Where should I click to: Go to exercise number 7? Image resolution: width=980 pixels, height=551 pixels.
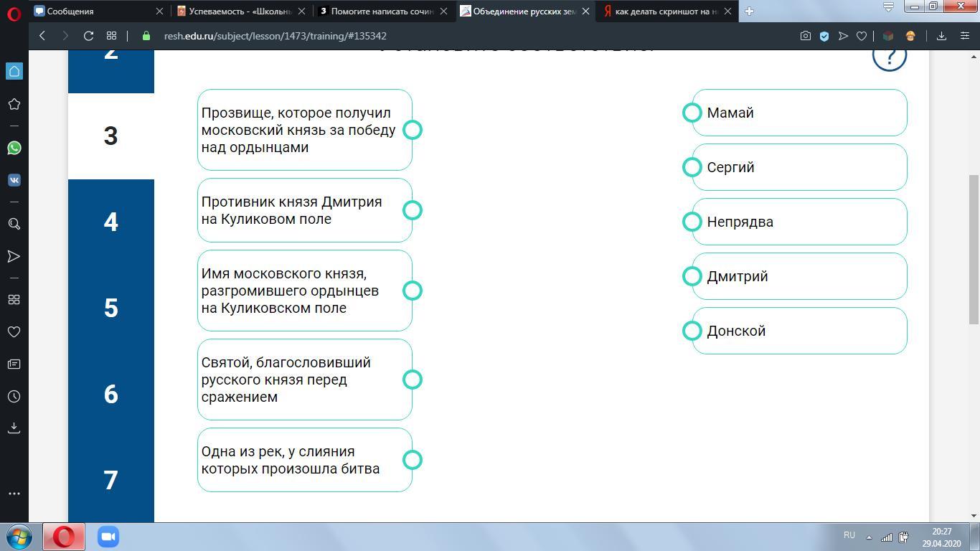[x=110, y=480]
